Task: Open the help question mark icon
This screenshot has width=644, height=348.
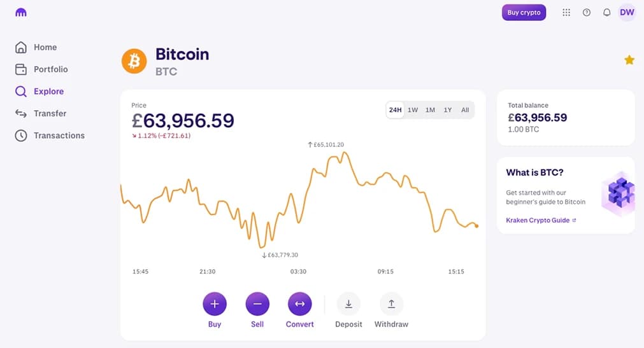Action: 587,13
